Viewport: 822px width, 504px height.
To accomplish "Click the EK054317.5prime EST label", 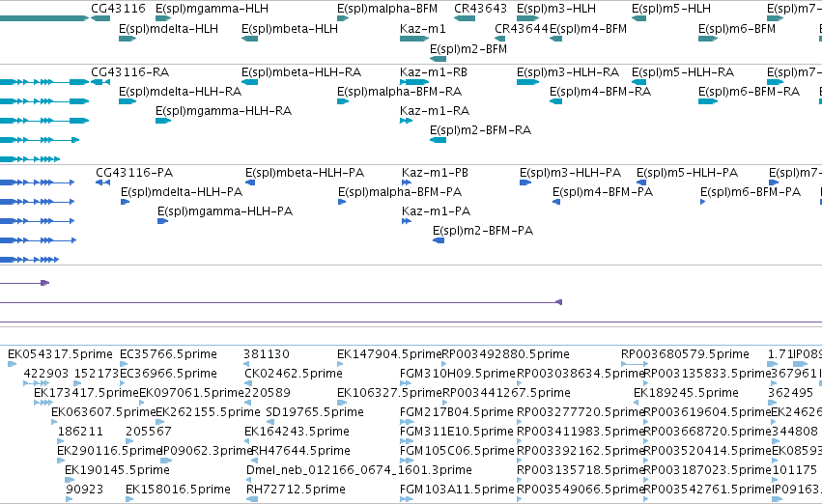I will pyautogui.click(x=60, y=354).
